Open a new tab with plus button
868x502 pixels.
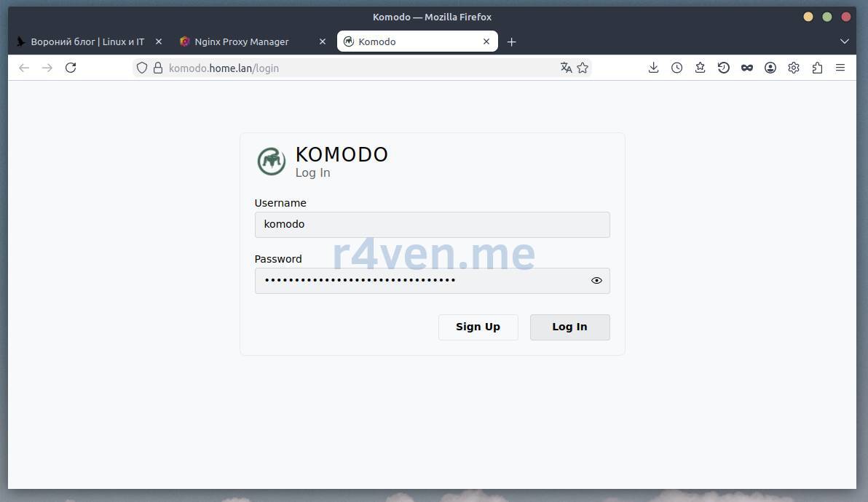[511, 41]
